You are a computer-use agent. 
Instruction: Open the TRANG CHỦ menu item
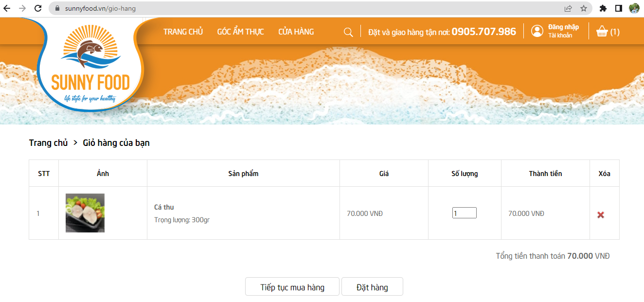tap(183, 32)
